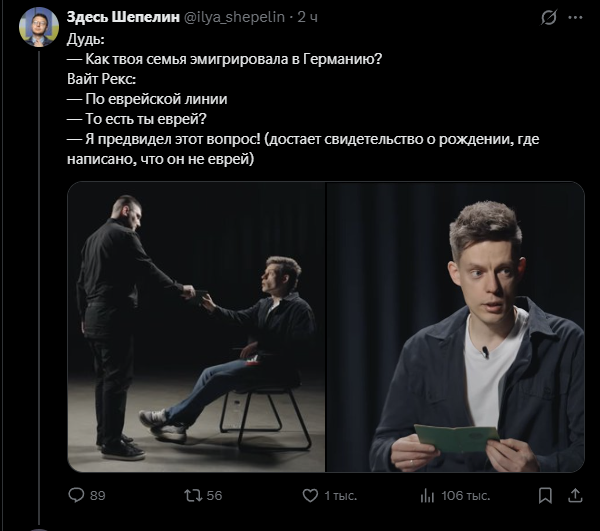The image size is (600, 531).
Task: Click the 2 ч timestamp
Action: (x=308, y=17)
